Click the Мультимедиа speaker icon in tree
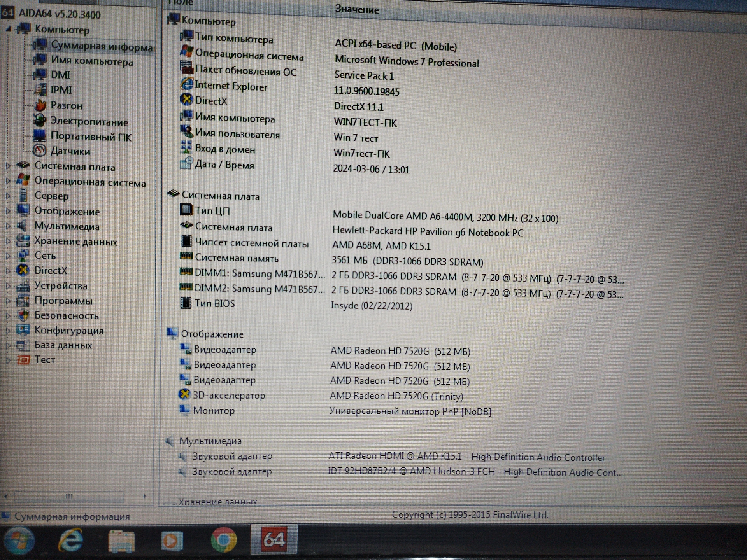This screenshot has width=747, height=560. pyautogui.click(x=22, y=226)
